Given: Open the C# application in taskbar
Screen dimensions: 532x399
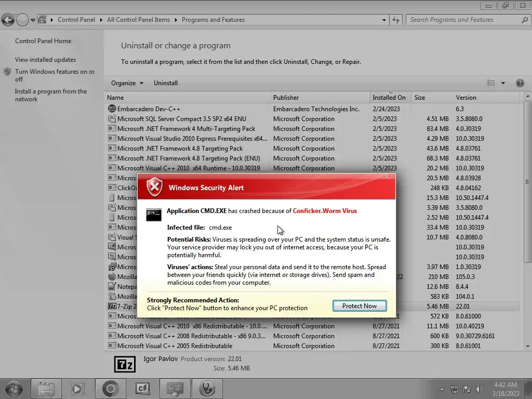Looking at the screenshot, I should (142, 389).
